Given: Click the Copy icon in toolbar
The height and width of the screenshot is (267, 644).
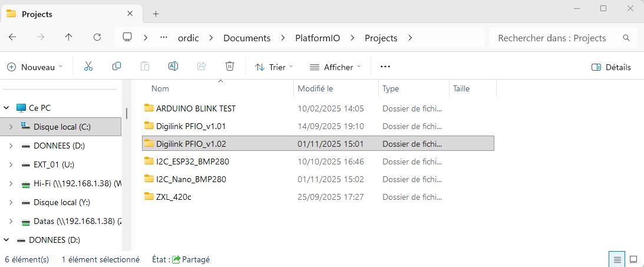Looking at the screenshot, I should pos(117,67).
